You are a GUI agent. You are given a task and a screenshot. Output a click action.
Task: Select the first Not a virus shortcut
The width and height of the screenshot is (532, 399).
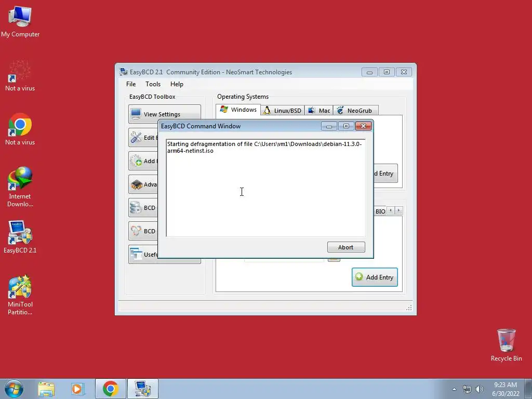[20, 75]
